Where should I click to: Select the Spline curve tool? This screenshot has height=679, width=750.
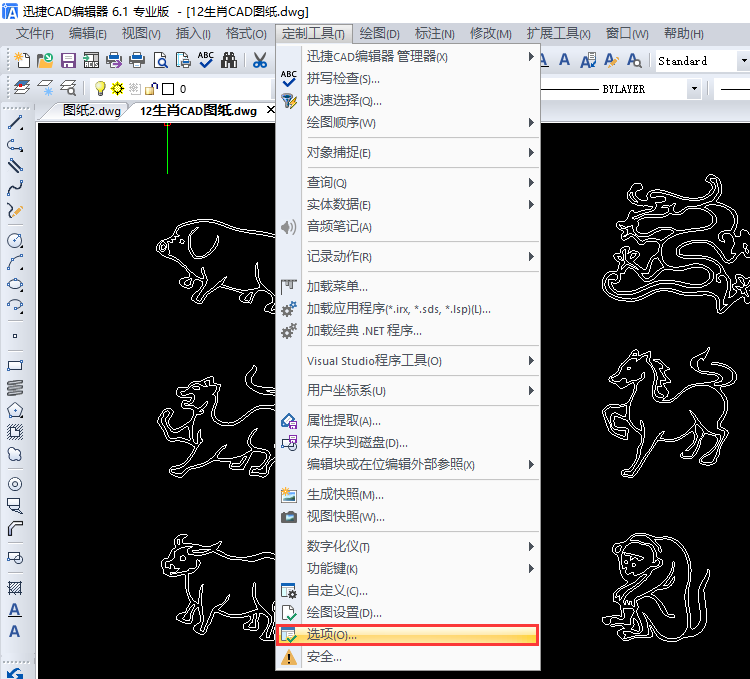15,188
